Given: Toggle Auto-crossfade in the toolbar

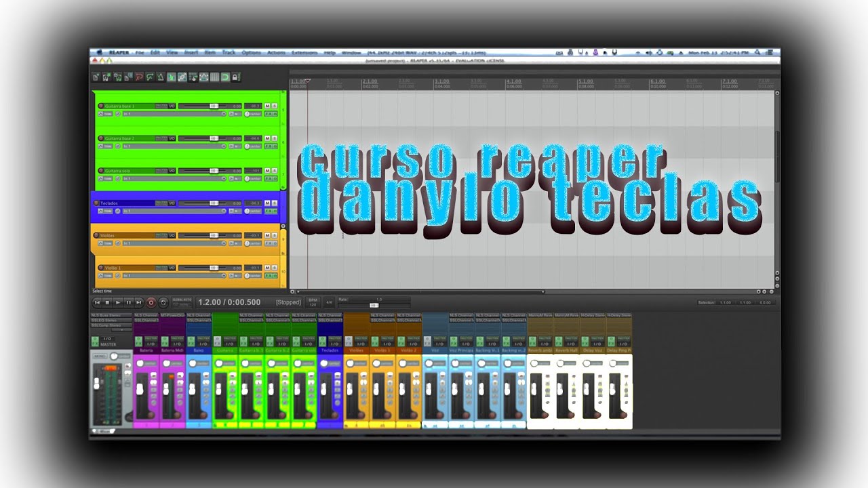Looking at the screenshot, I should pos(172,77).
